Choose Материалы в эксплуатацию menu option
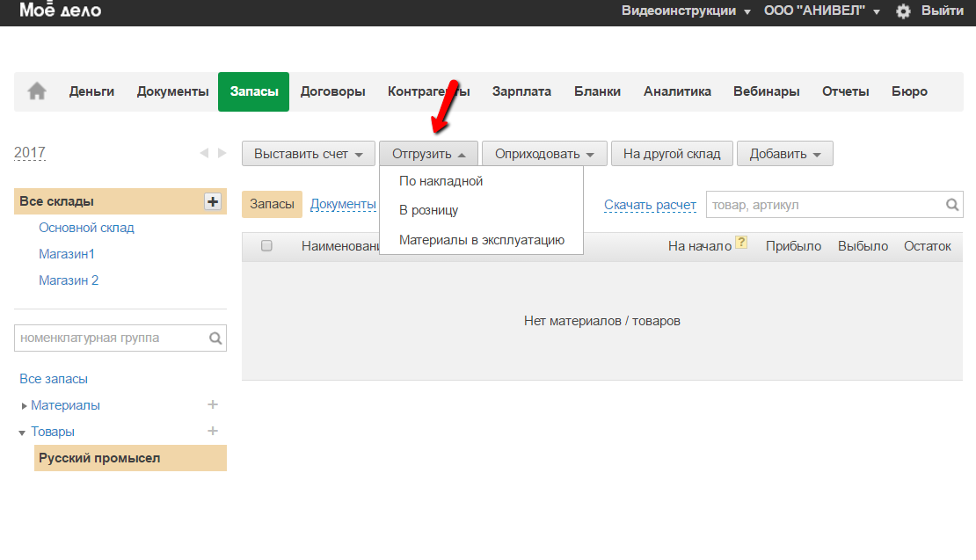976x560 pixels. point(481,239)
